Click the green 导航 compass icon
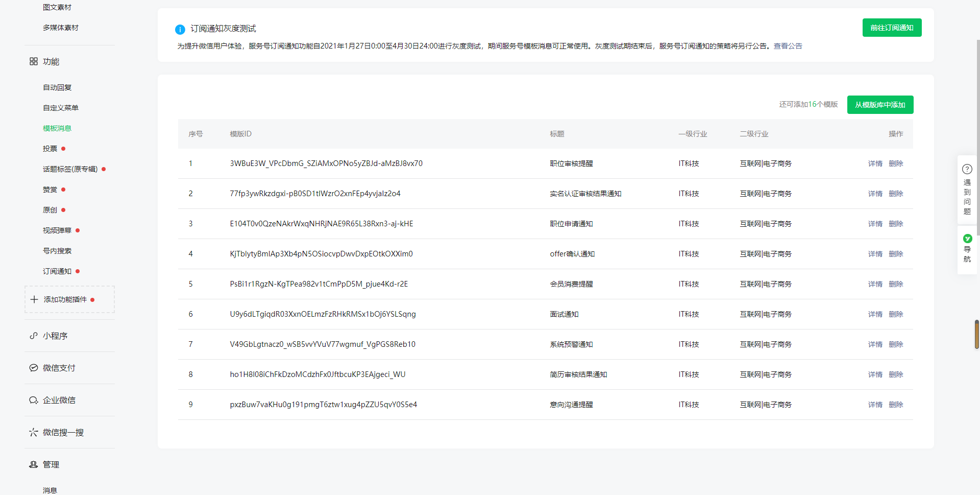This screenshot has height=495, width=980. 967,239
